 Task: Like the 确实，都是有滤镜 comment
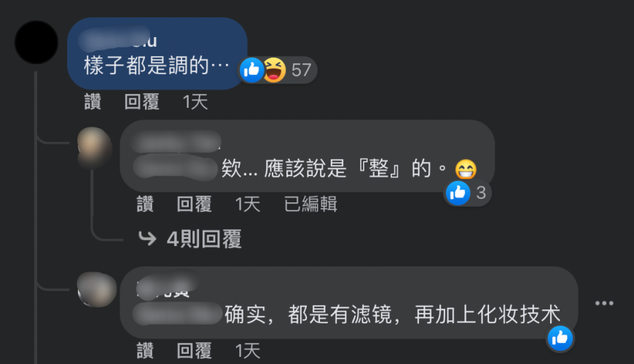(x=145, y=351)
